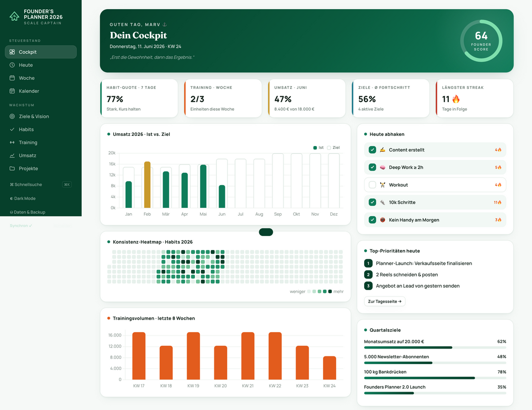Uncheck the Kein Handy am Morgen checkbox

(x=372, y=220)
